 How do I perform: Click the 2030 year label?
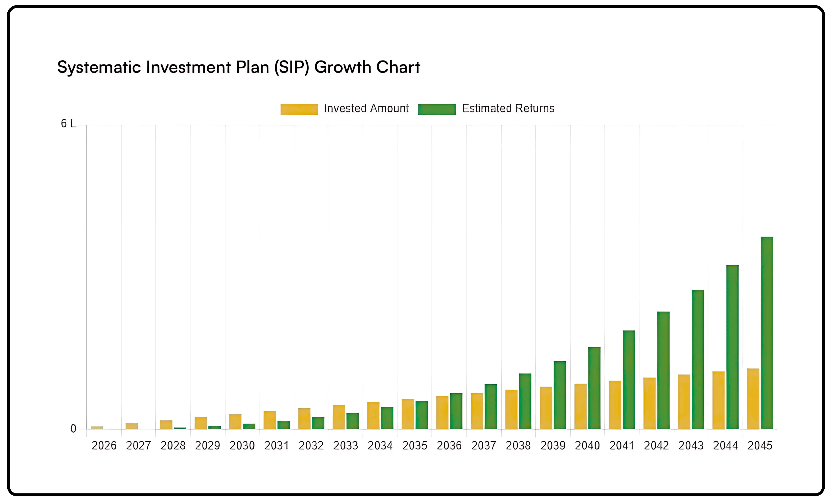(x=242, y=446)
